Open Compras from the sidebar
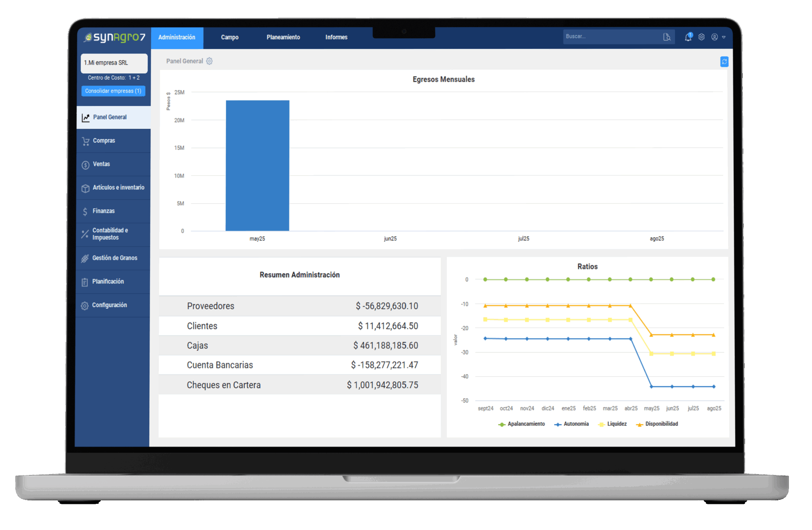 104,141
